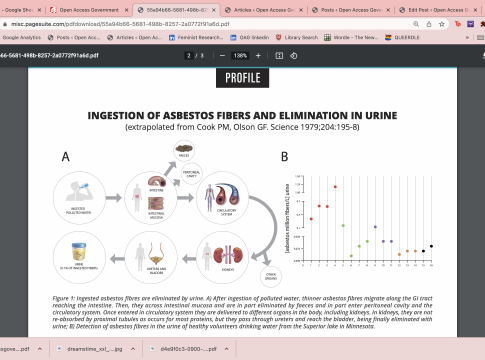Open the purple browser extension icon
Viewport: 485px width, 360px height.
point(470,24)
